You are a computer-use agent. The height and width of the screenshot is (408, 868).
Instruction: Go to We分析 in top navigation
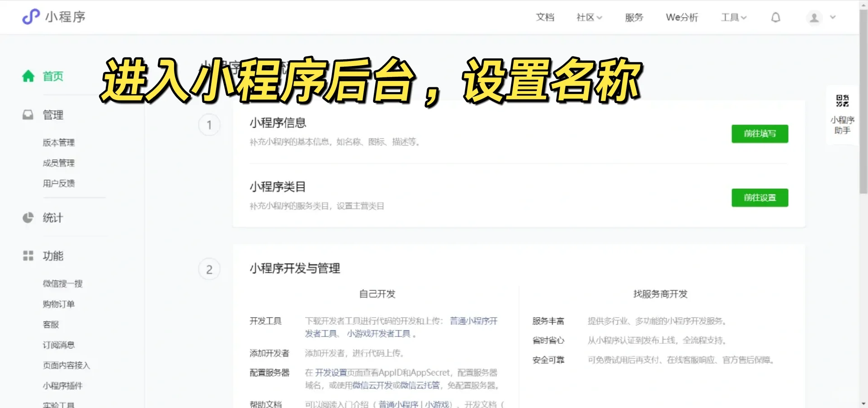coord(681,18)
